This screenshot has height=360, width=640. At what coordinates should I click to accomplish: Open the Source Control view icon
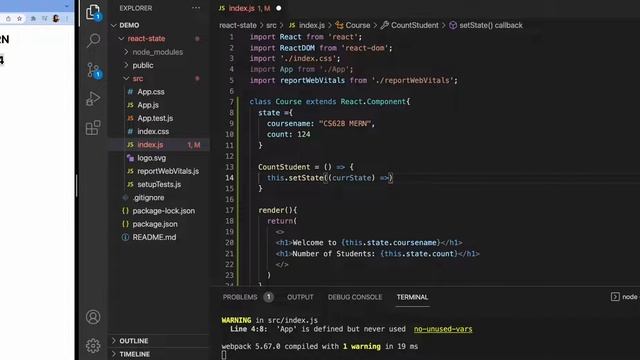click(x=93, y=70)
